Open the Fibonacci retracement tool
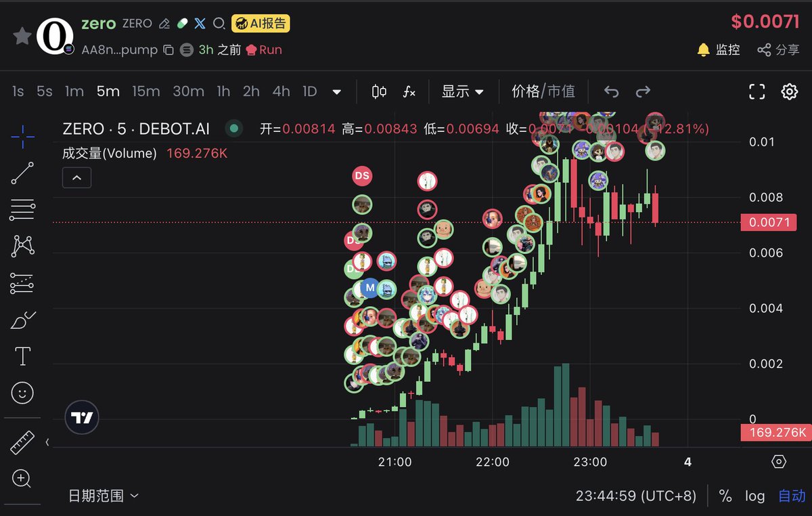 click(x=22, y=210)
